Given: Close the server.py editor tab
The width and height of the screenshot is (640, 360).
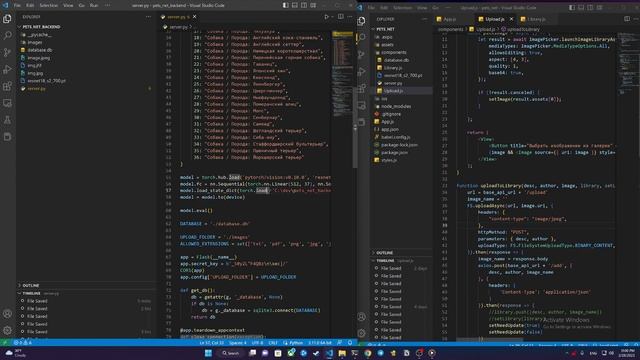Looking at the screenshot, I should [195, 17].
